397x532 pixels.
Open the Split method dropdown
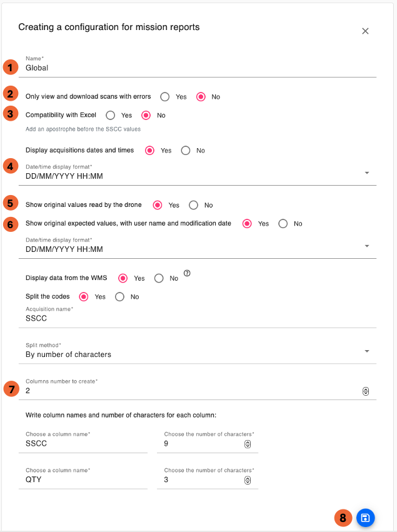point(366,351)
